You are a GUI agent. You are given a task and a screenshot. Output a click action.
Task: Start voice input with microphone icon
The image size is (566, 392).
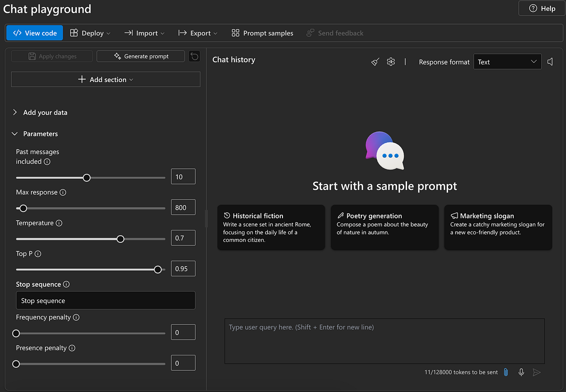pyautogui.click(x=521, y=372)
